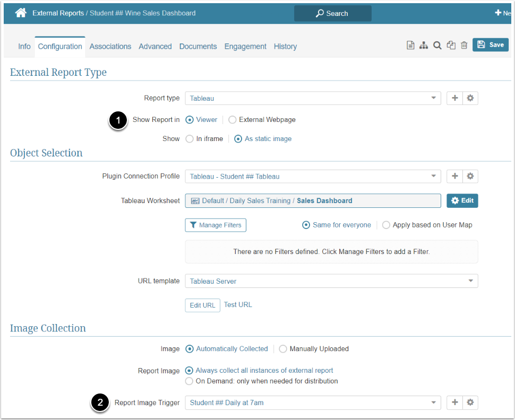Click the duplicate copy icon
515x420 pixels.
coord(451,46)
